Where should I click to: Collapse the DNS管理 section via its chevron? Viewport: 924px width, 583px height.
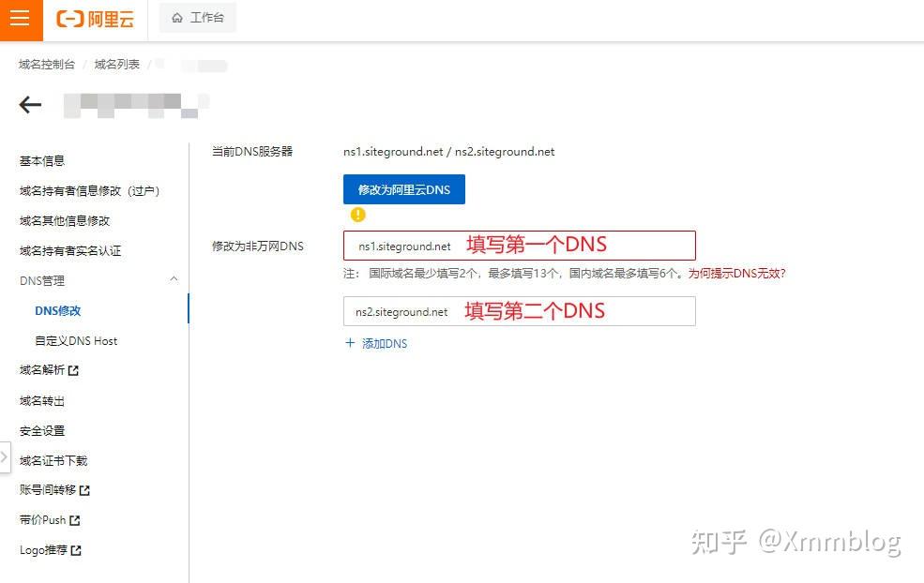pyautogui.click(x=174, y=279)
